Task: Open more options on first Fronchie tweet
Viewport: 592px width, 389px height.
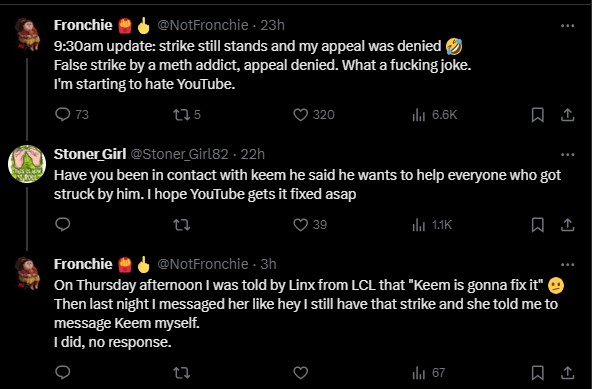Action: click(567, 26)
